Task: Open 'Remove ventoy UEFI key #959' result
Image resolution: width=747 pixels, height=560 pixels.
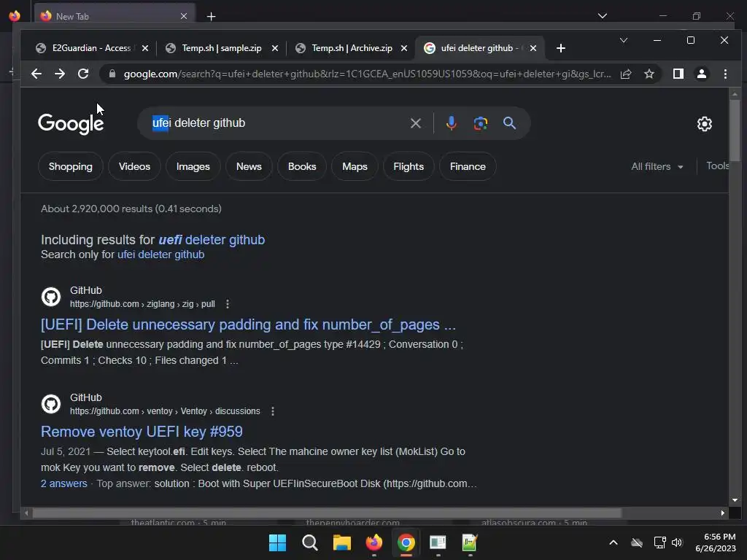Action: 142,432
